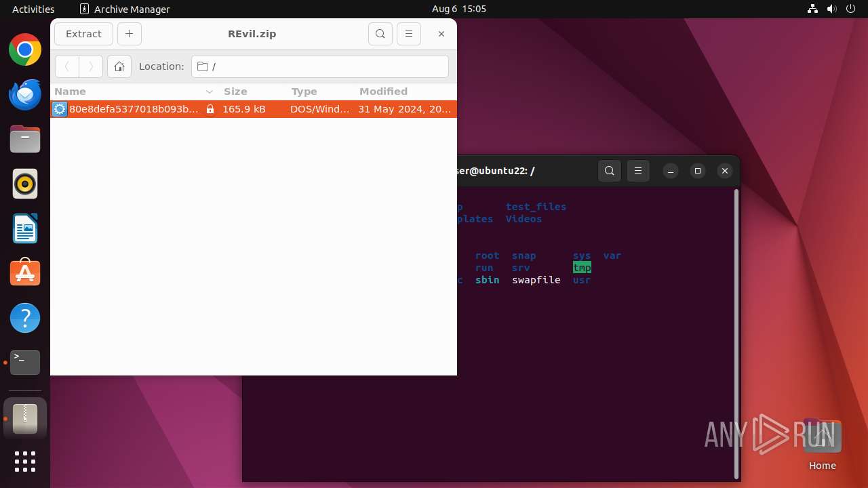Sort file list by Type column
Screen dimensions: 868x488
[x=320, y=91]
